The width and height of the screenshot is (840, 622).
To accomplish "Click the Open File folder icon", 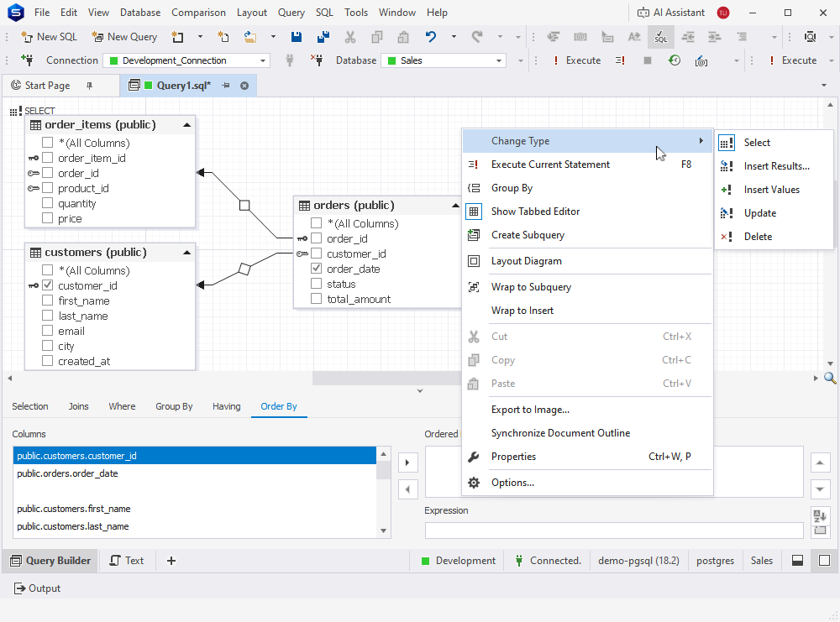I will pyautogui.click(x=250, y=37).
